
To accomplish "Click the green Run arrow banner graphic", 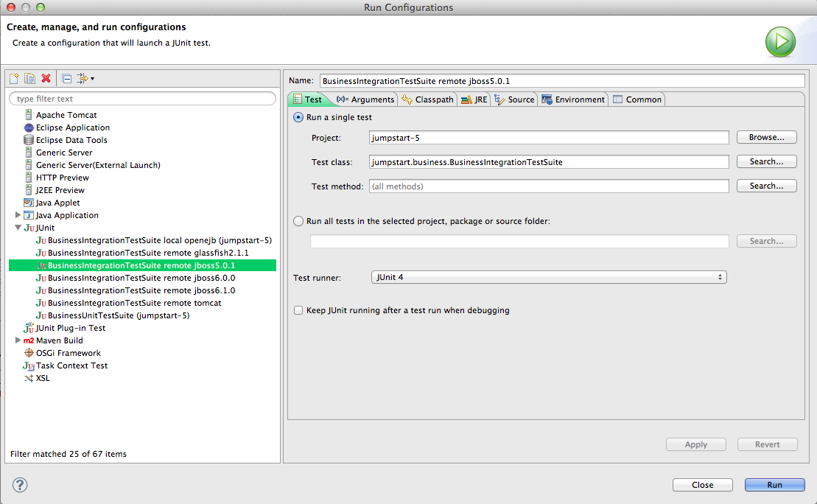I will [x=780, y=42].
